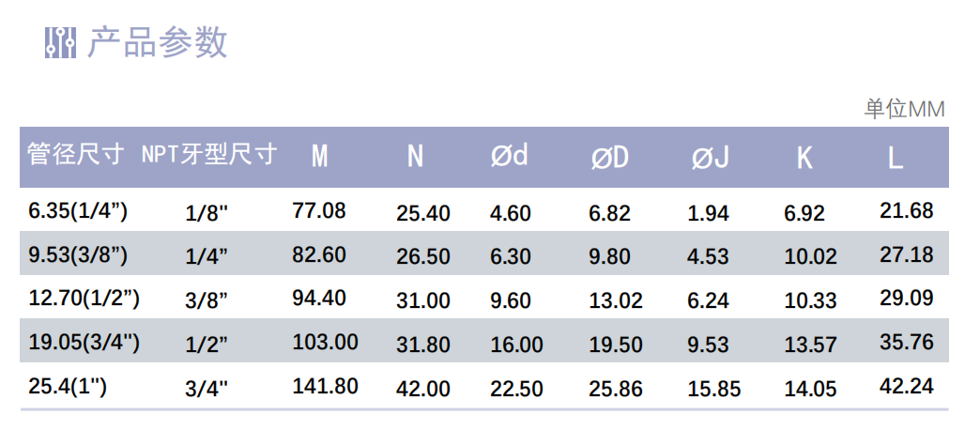Viewport: 980px width, 445px height.
Task: Click the N column header
Action: [x=415, y=156]
